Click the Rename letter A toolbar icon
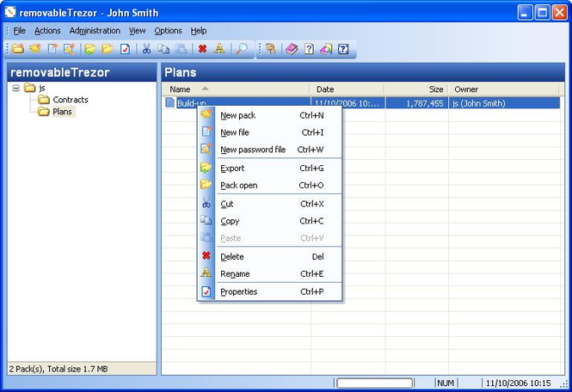The width and height of the screenshot is (572, 392). coord(219,48)
